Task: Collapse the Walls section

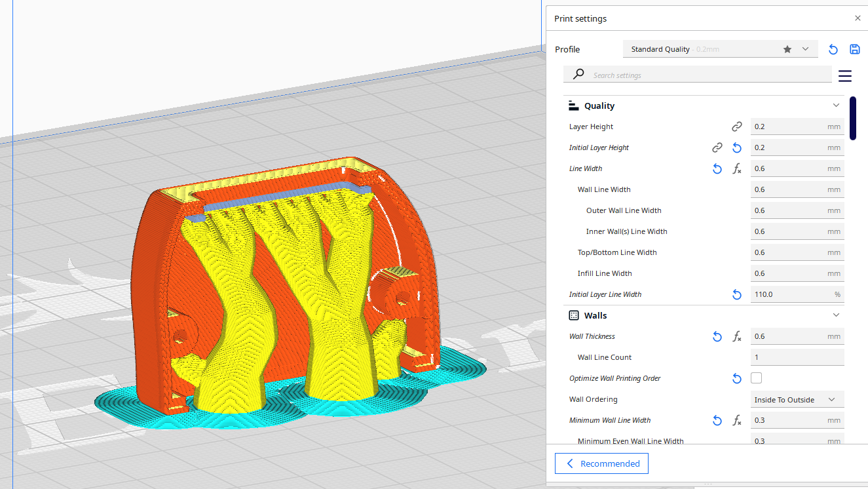Action: [836, 315]
